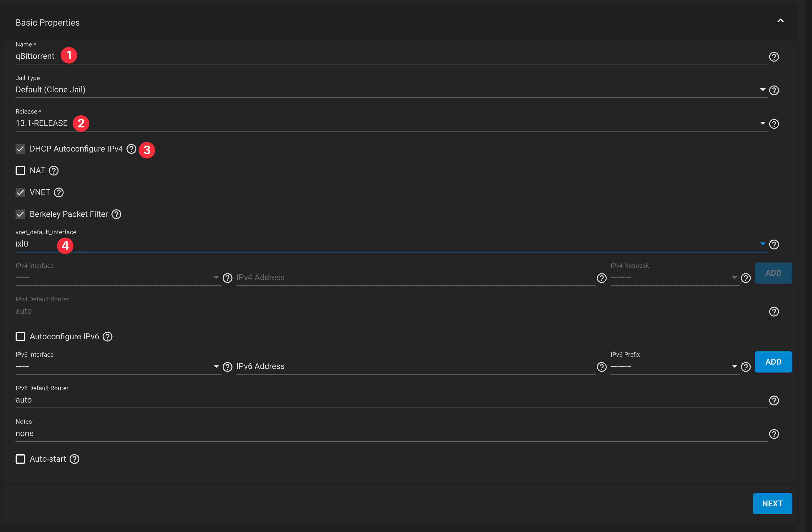Show help for Berkeley Packet Filter
Image resolution: width=812 pixels, height=532 pixels.
tap(116, 215)
